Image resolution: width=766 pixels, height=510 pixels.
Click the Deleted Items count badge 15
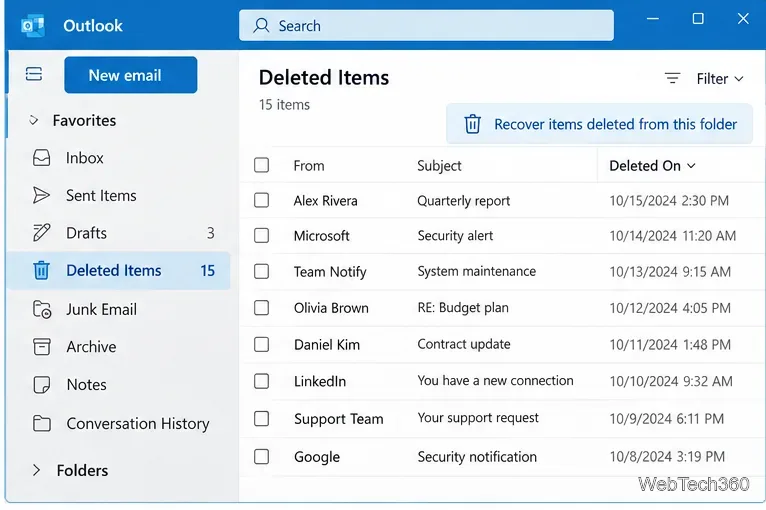(208, 271)
